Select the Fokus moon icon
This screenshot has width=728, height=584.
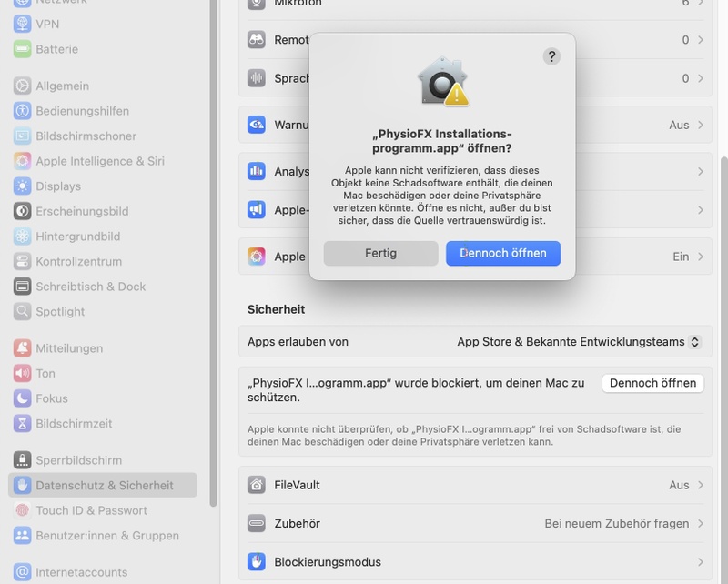coord(22,398)
